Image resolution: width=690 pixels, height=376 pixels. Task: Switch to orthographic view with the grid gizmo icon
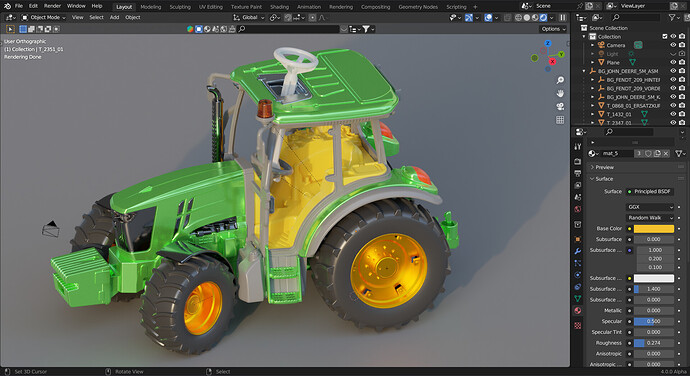tap(560, 120)
